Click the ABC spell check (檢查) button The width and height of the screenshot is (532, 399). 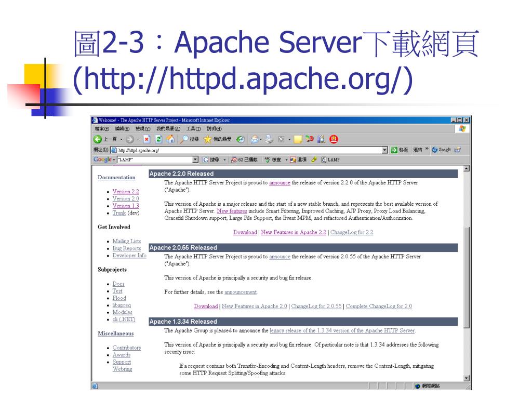(x=273, y=159)
